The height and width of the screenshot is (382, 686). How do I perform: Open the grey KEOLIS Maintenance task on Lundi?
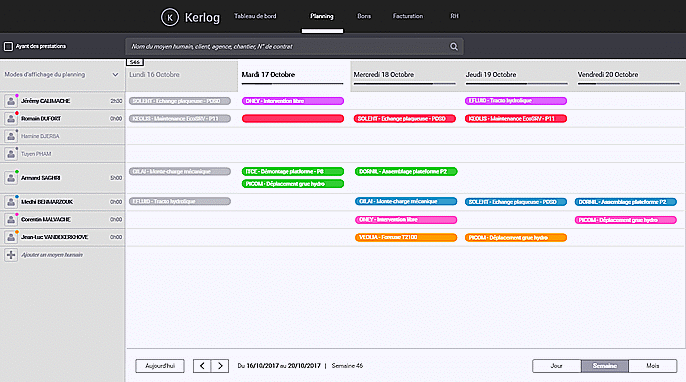tap(180, 119)
